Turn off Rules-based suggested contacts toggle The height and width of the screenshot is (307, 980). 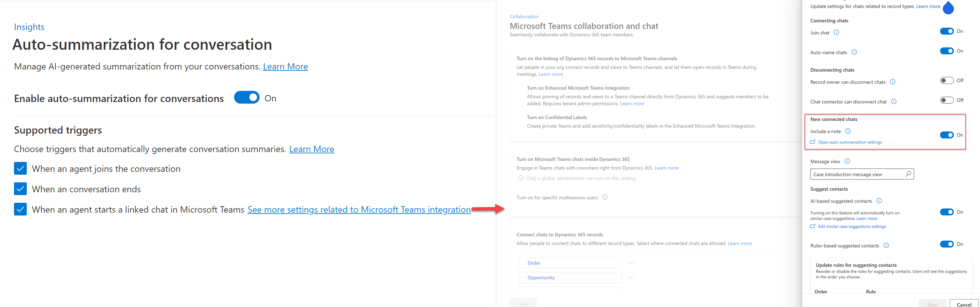point(947,244)
